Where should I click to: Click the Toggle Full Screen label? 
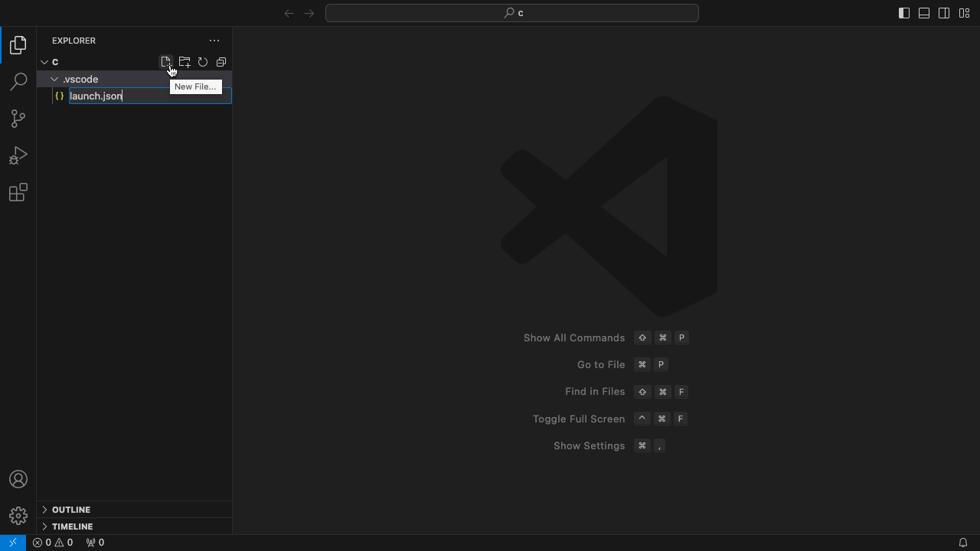(x=579, y=419)
